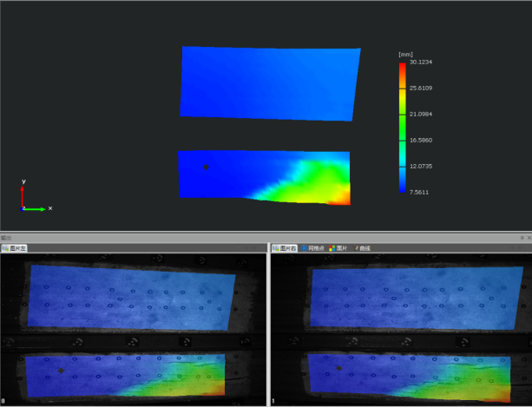This screenshot has width=532, height=407.
Task: Open the 曲线 curve tab
Action: [x=363, y=248]
